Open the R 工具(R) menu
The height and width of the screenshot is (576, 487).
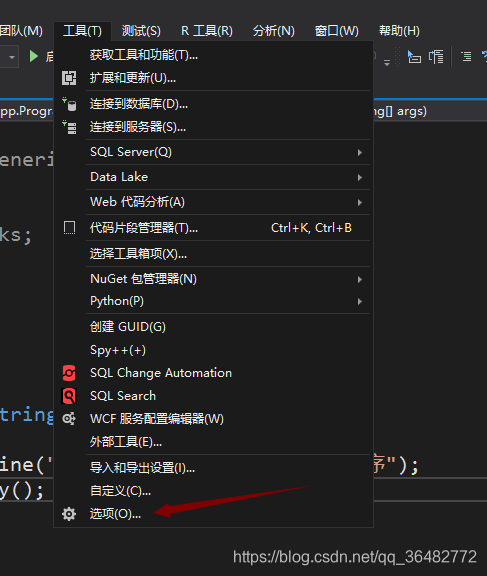(207, 31)
